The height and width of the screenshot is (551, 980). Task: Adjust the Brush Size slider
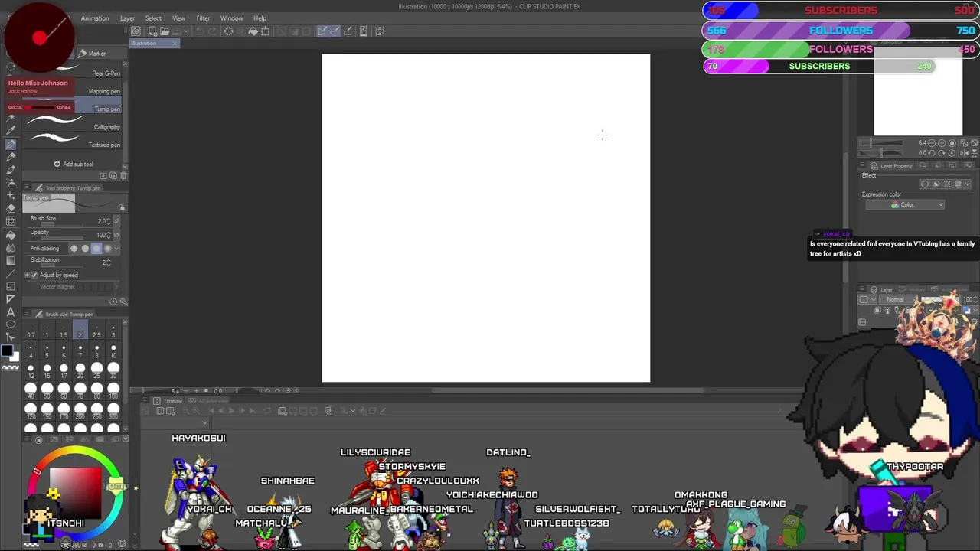tap(63, 224)
